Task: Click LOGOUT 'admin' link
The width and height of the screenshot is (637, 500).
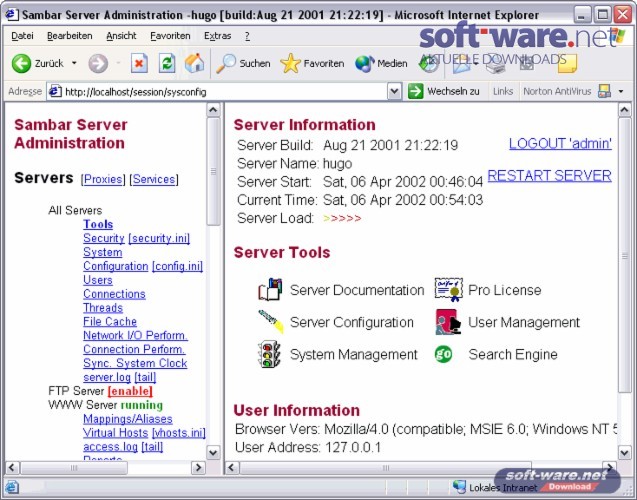Action: coord(560,143)
